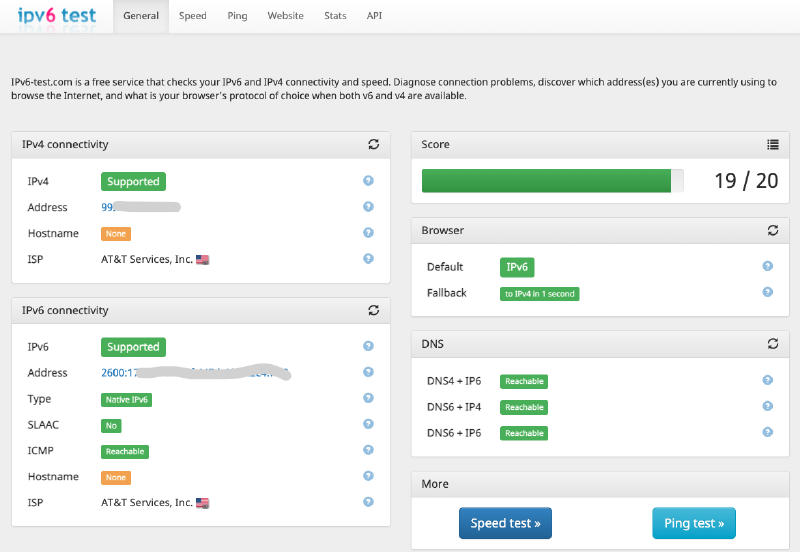Show help for ICMP row
This screenshot has width=800, height=552.
pos(368,450)
